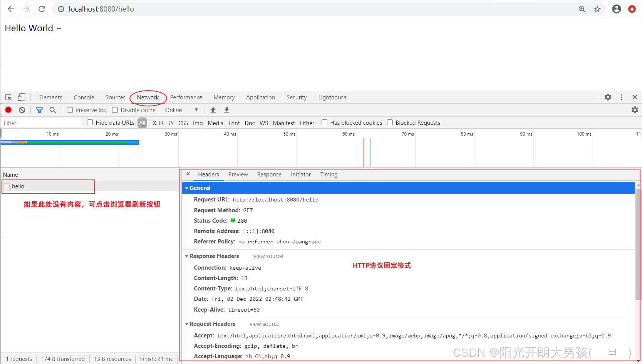Open network search magnifier

point(53,110)
